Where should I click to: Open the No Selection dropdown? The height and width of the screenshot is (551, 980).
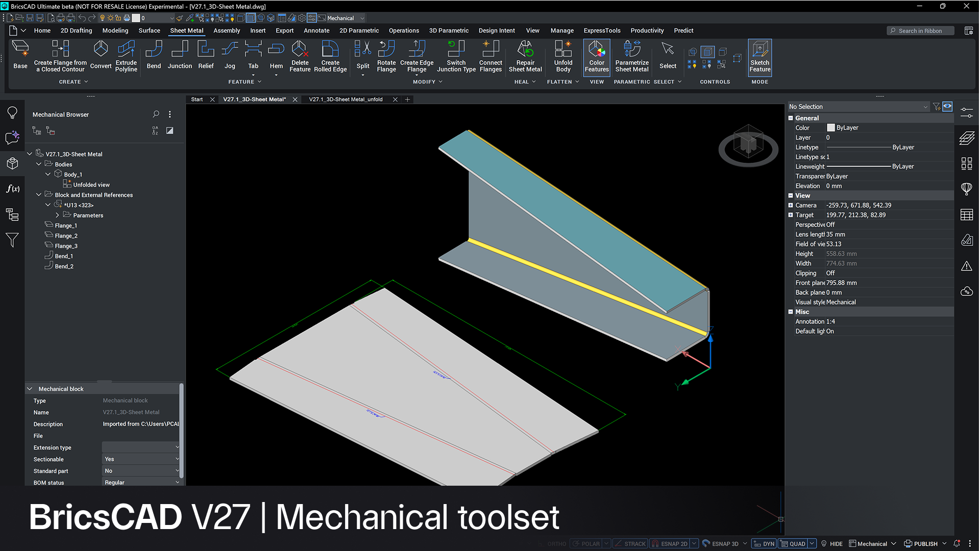click(858, 107)
